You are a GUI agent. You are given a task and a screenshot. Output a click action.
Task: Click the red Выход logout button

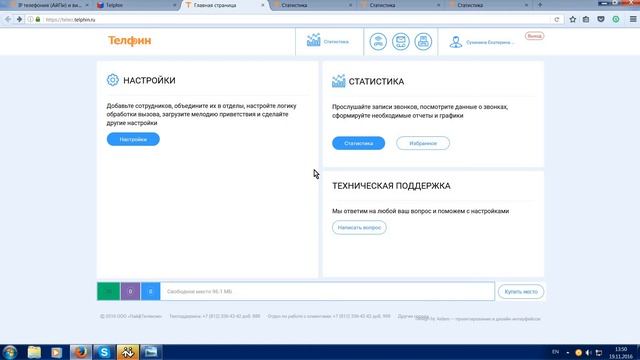[534, 36]
